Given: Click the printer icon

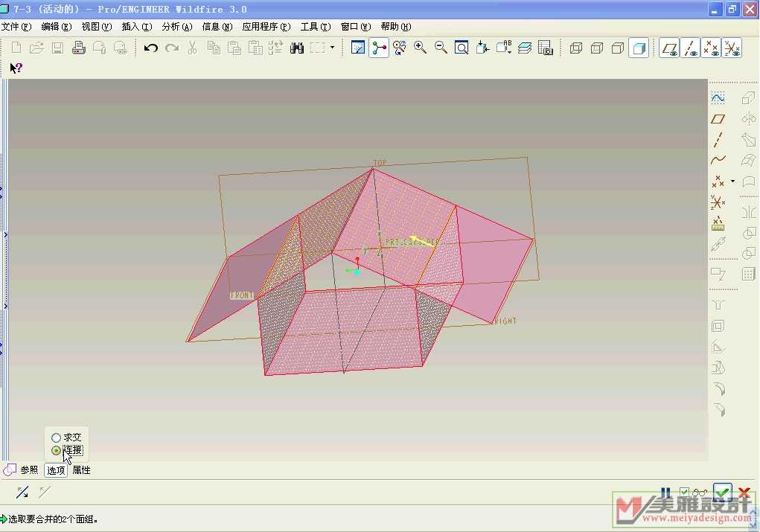Looking at the screenshot, I should click(78, 48).
